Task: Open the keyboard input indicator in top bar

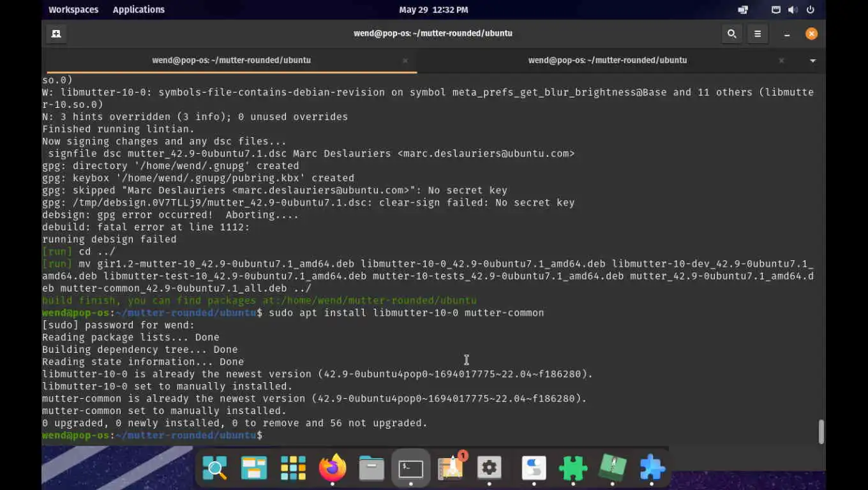Action: [x=776, y=10]
